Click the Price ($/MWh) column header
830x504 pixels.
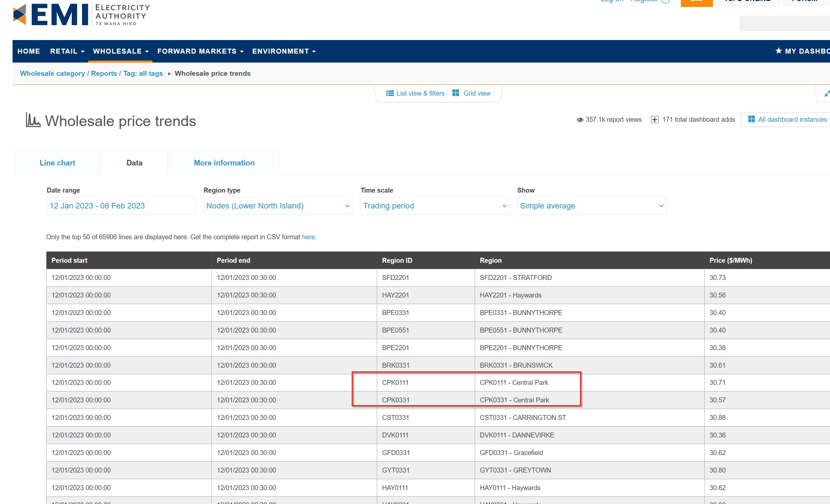click(x=730, y=260)
